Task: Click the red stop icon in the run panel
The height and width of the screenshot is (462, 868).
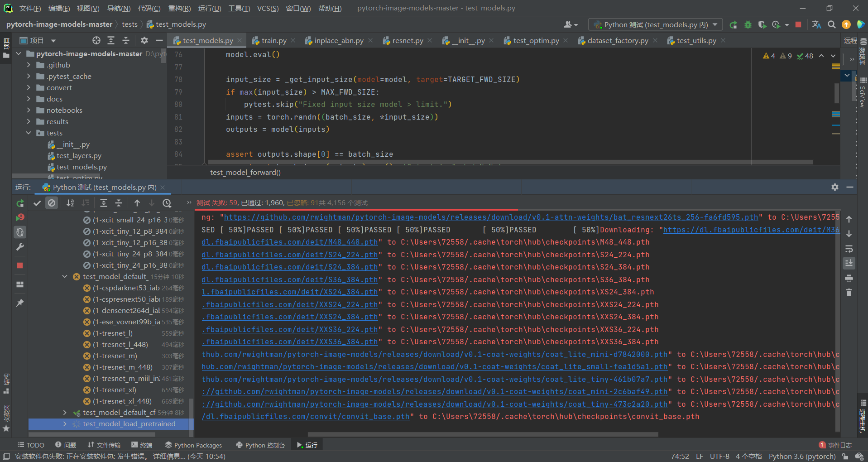Action: [x=20, y=265]
